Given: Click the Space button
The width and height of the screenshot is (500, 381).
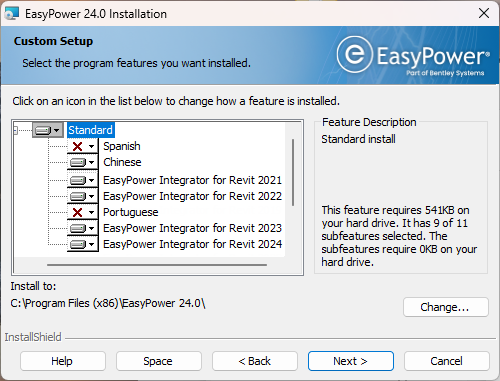Looking at the screenshot, I should click(159, 361).
